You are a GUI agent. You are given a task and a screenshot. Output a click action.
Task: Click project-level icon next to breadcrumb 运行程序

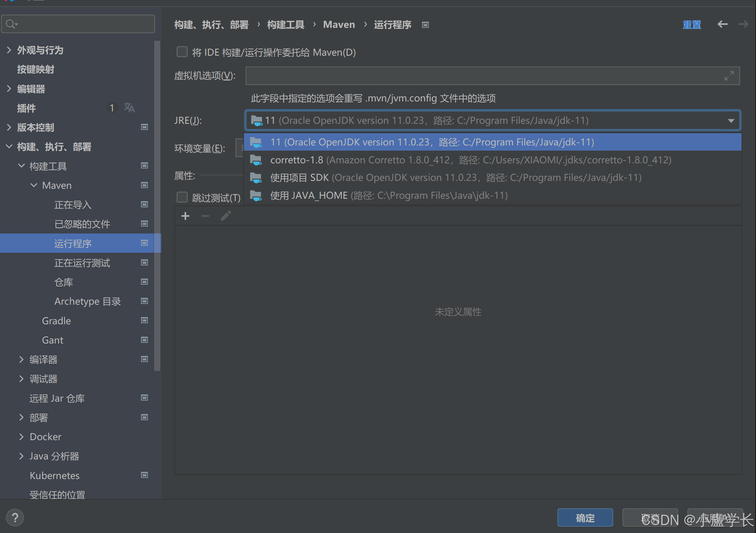[425, 25]
